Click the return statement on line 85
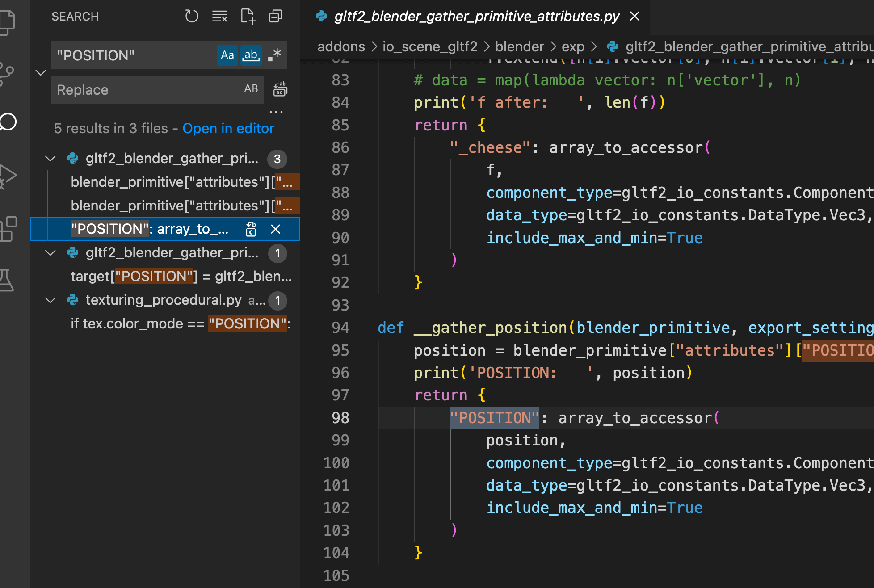 (x=450, y=126)
